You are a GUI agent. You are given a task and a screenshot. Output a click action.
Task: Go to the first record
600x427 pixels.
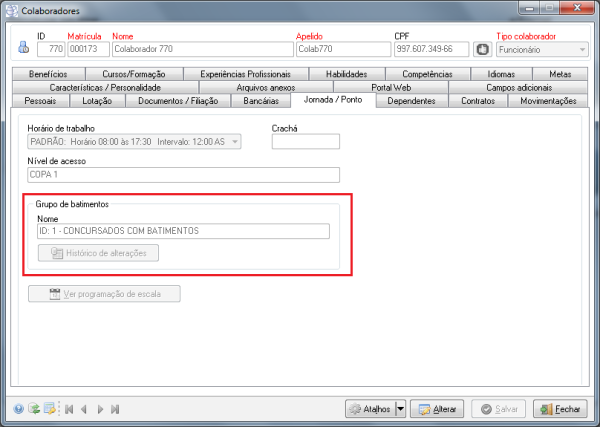(69, 409)
